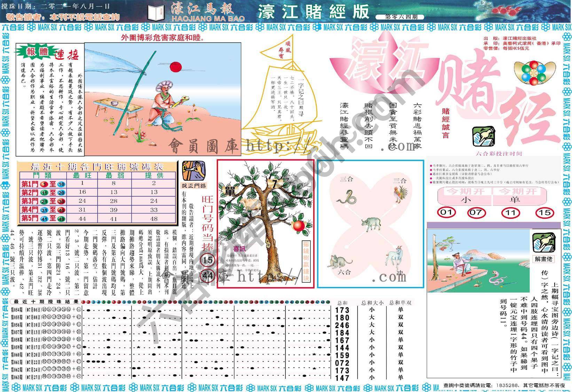Click the 今期开 单 prediction box

(519, 196)
